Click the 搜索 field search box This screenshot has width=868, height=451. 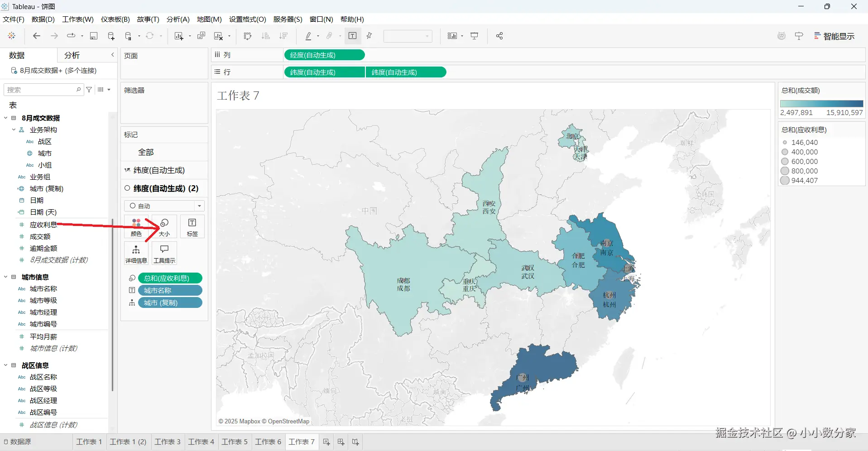[44, 90]
